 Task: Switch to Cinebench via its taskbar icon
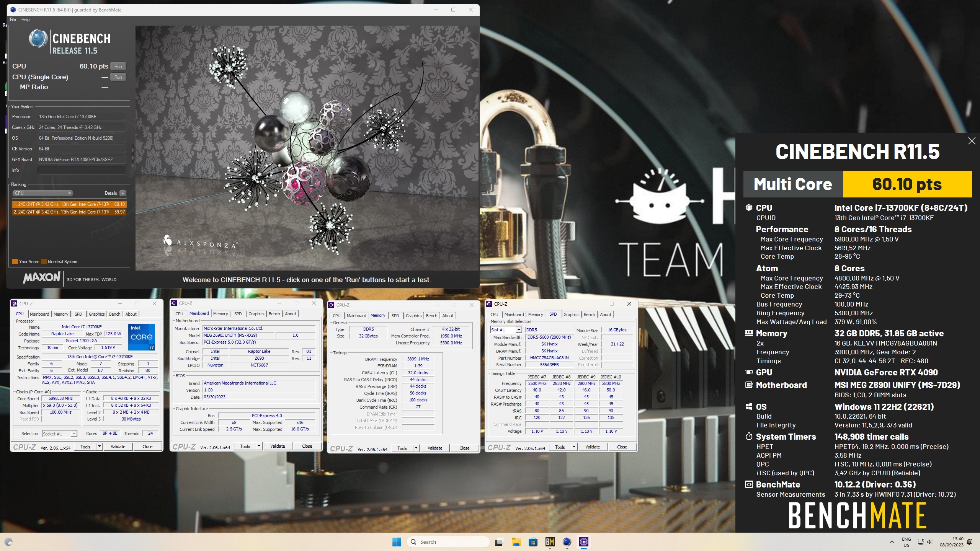pyautogui.click(x=567, y=542)
